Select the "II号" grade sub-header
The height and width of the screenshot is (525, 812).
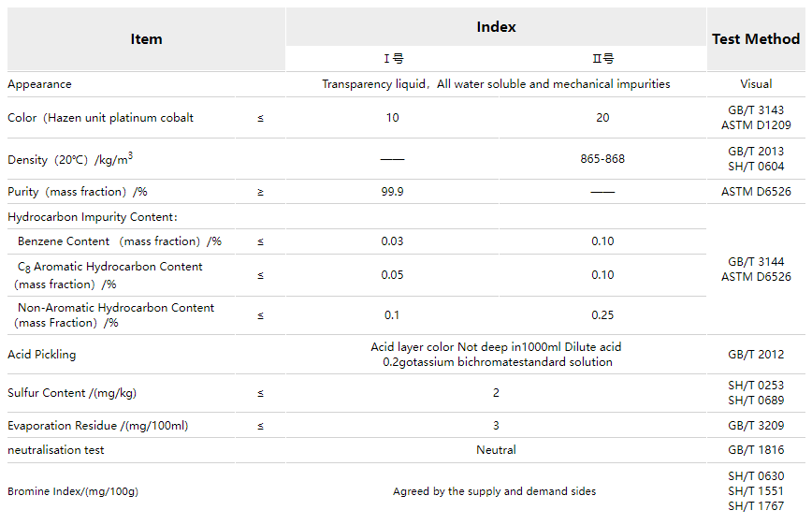(x=602, y=59)
